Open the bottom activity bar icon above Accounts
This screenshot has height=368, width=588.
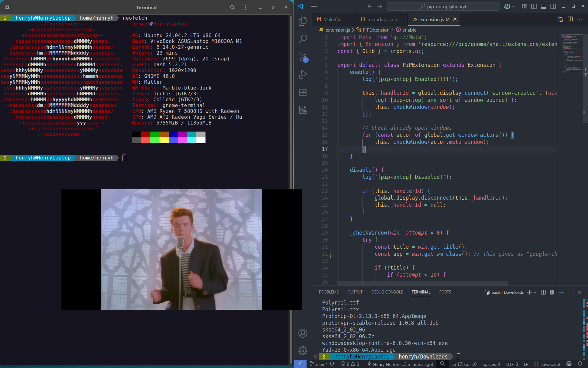point(303,110)
